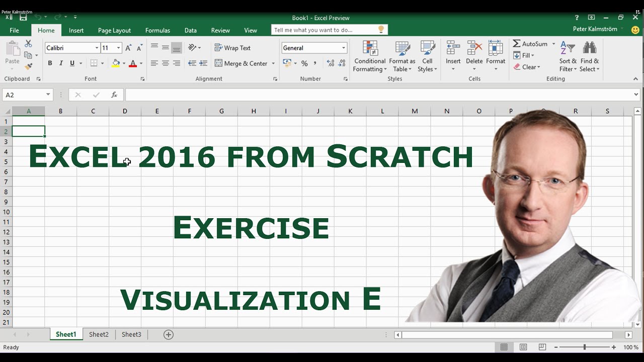Apply Percent Style number format
The image size is (644, 362).
tap(304, 63)
